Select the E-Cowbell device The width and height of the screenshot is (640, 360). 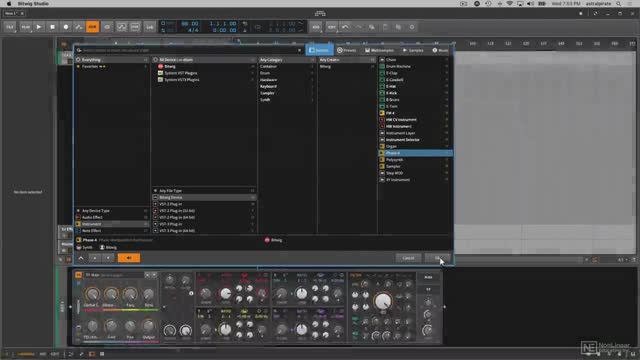click(415, 80)
